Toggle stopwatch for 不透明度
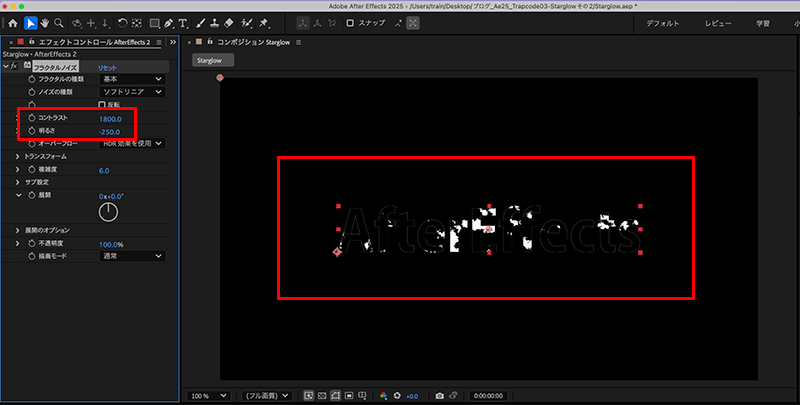Viewport: 800px width, 405px height. 32,243
